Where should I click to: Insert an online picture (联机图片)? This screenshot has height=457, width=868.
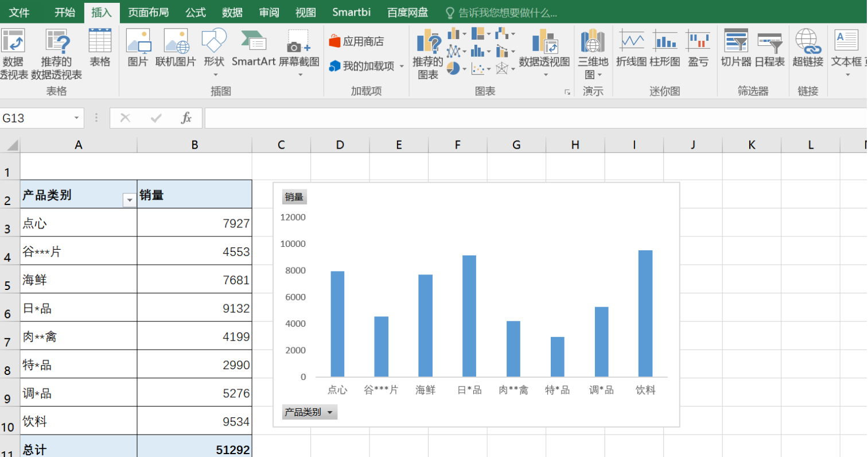point(176,48)
